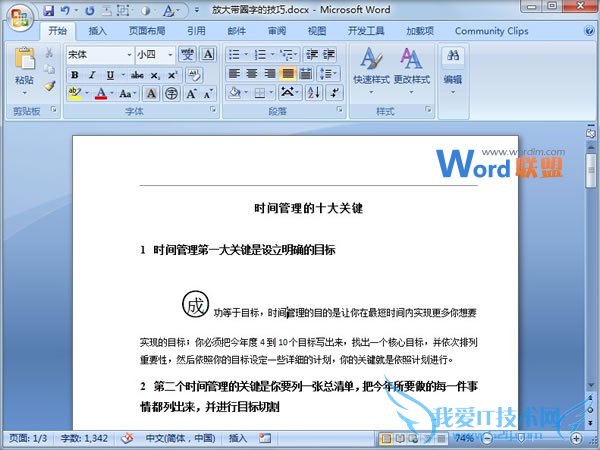The image size is (600, 450).
Task: Clear formatting with eraser icon
Action: click(194, 75)
